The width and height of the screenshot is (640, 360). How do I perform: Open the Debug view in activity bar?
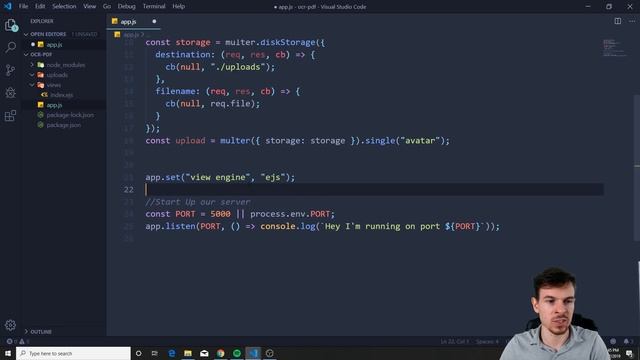pyautogui.click(x=11, y=93)
